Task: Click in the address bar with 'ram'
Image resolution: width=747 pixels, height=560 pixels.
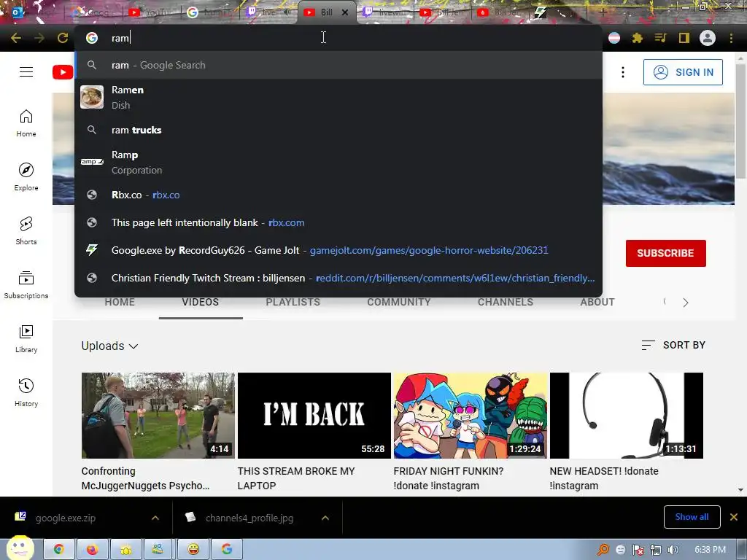Action: click(338, 38)
